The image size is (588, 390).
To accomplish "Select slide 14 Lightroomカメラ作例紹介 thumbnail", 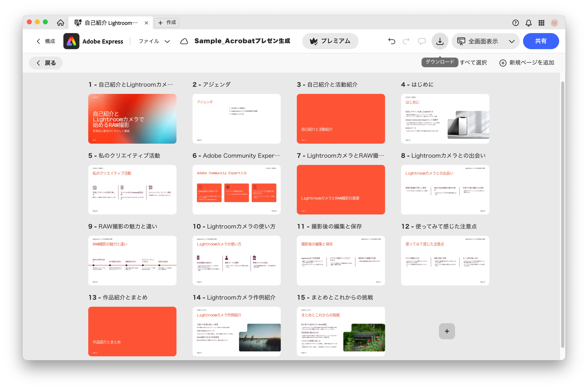I will tap(236, 331).
